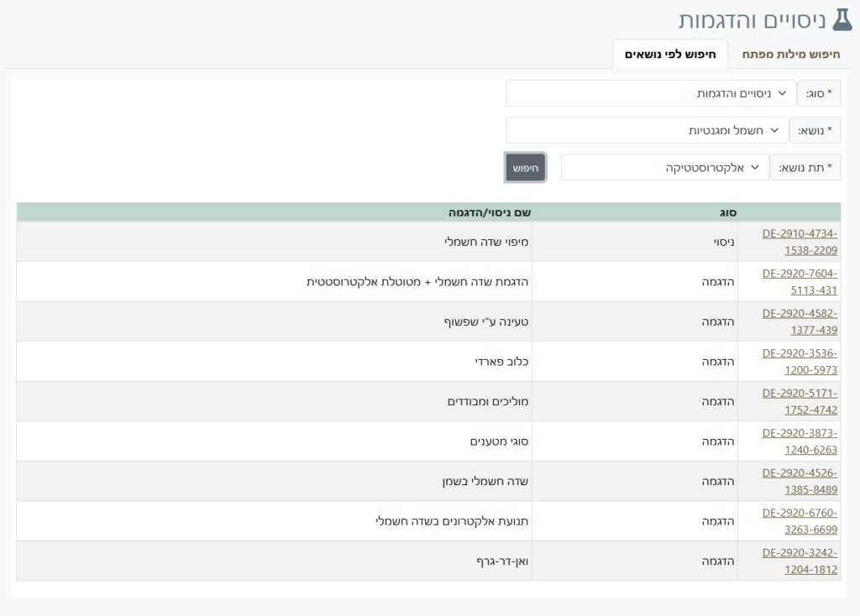Expand the נושא dropdown showing חשמל ומגנטיות
860x616 pixels.
coord(647,130)
